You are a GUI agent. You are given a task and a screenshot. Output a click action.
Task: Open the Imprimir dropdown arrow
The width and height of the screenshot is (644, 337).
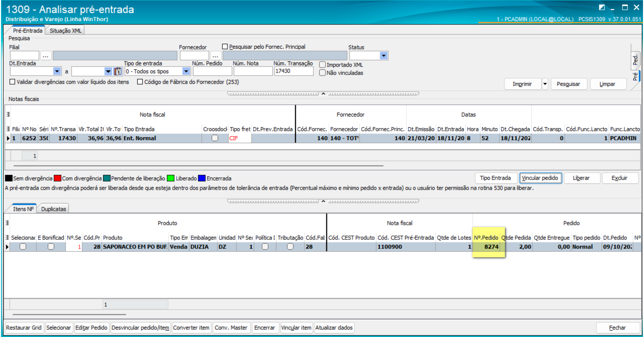click(x=545, y=84)
